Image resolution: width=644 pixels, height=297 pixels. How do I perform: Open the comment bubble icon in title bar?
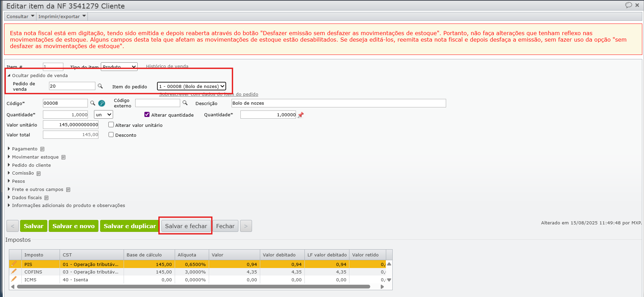click(628, 5)
